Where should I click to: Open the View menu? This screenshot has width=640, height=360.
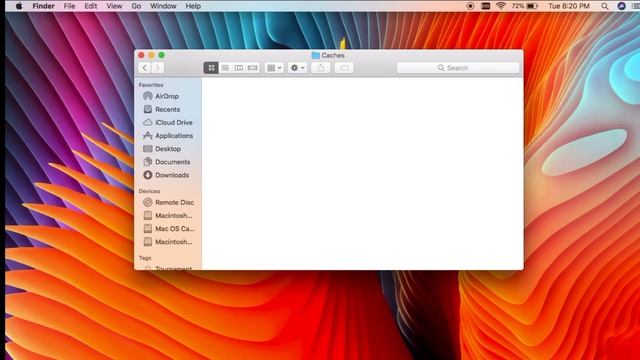click(x=114, y=6)
